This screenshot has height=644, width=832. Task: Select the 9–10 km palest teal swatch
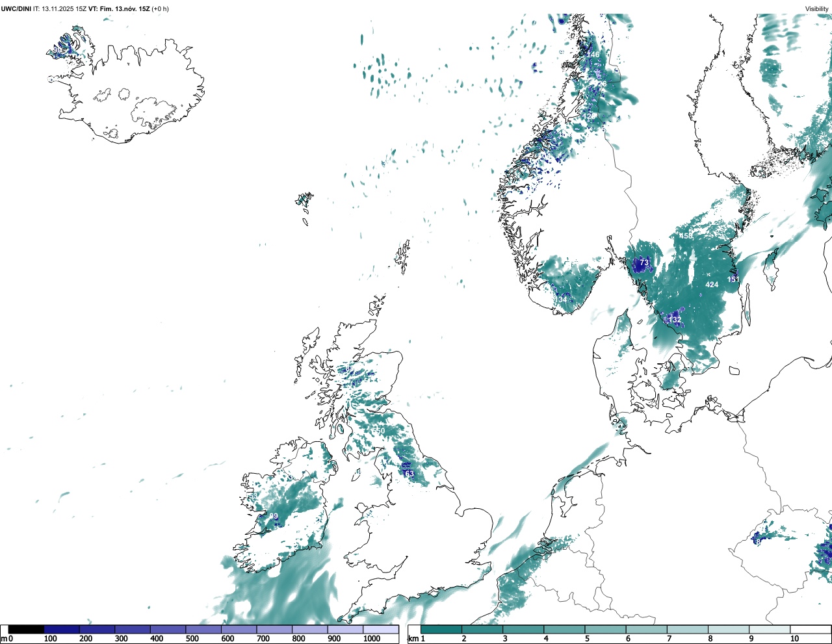(770, 629)
